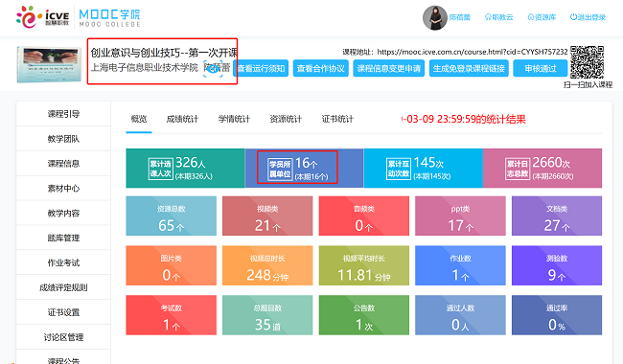The width and height of the screenshot is (623, 364).
Task: Click the 审核通过 button
Action: [541, 68]
